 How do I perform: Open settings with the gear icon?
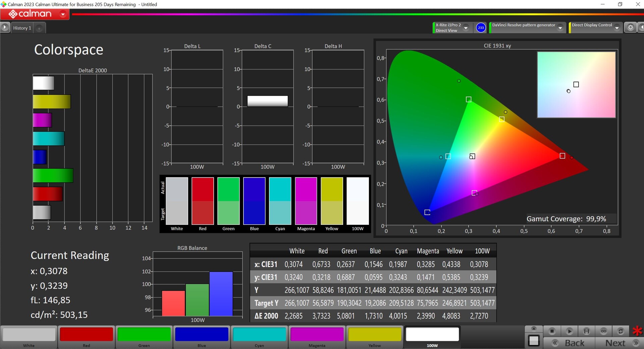pos(630,28)
